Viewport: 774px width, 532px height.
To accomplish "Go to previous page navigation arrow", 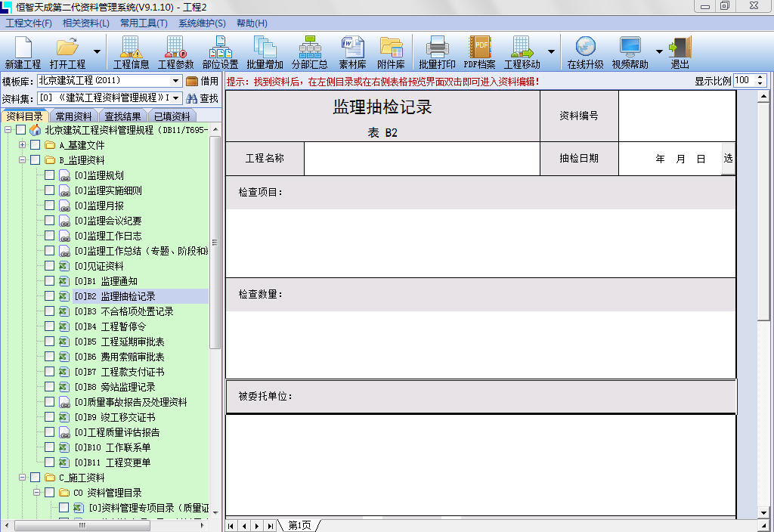I will click(x=244, y=526).
